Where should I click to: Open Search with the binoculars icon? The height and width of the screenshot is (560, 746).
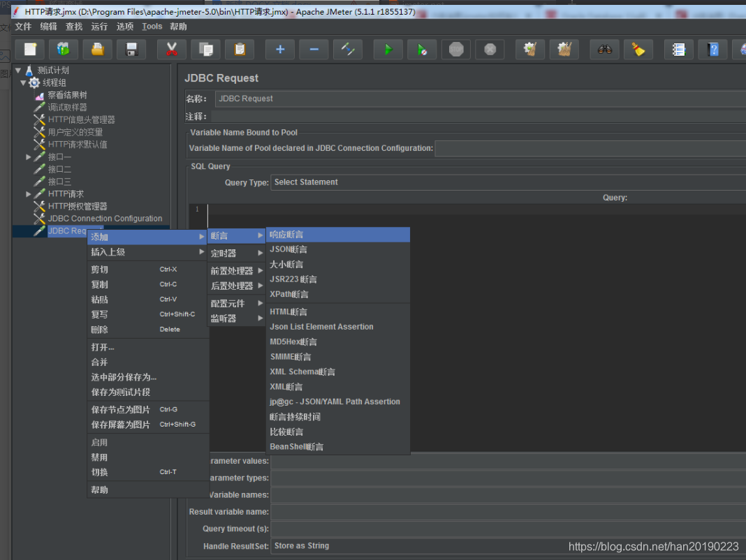pos(605,50)
